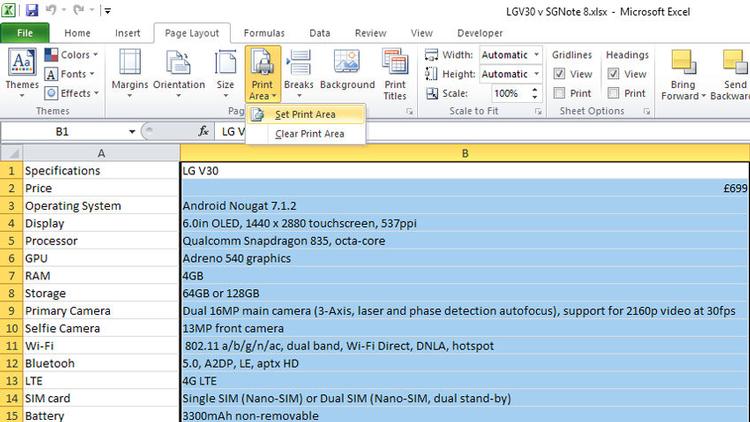Click the Undo icon
This screenshot has width=750, height=422.
[51, 10]
